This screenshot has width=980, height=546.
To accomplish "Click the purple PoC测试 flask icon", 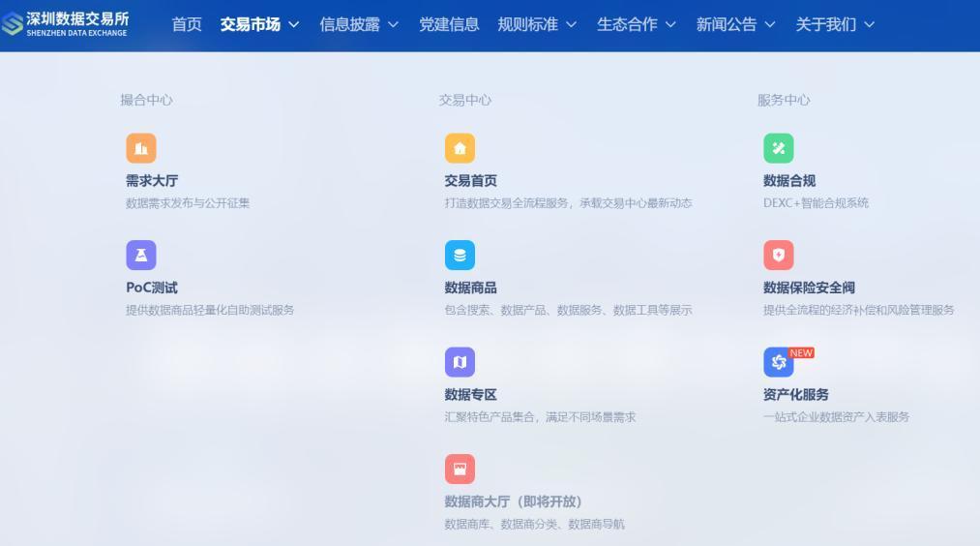I will [140, 256].
